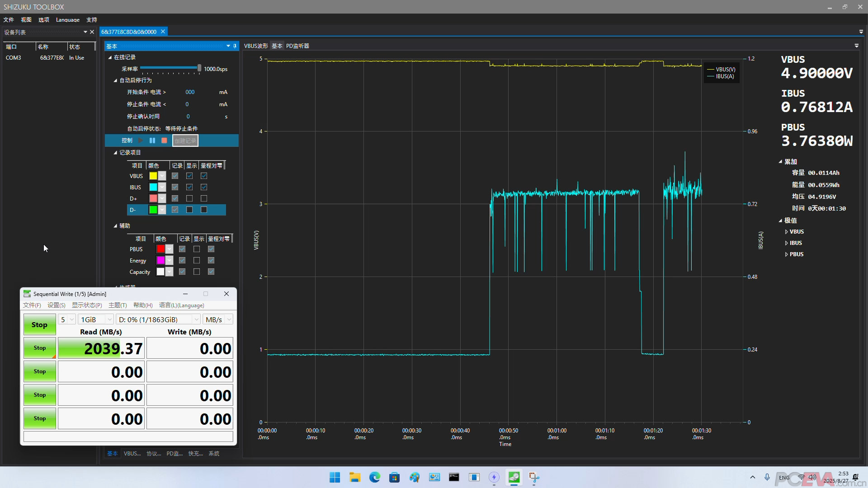868x488 pixels.
Task: Close the device list panel
Action: [92, 32]
